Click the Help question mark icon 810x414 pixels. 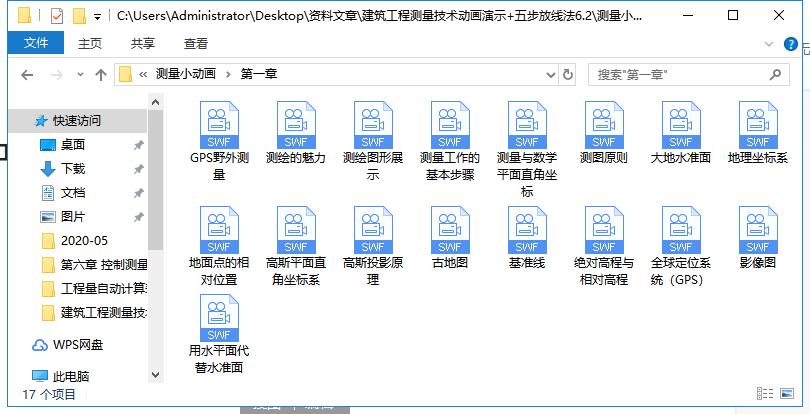pyautogui.click(x=790, y=44)
